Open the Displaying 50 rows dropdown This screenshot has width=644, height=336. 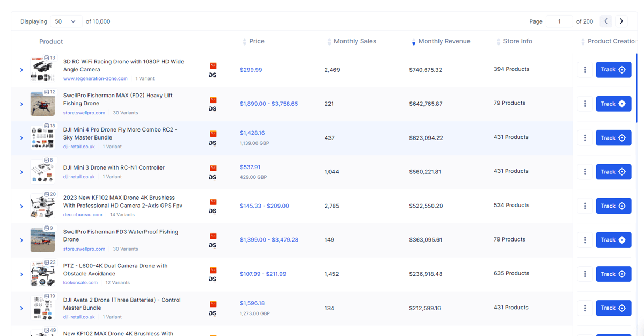click(66, 21)
